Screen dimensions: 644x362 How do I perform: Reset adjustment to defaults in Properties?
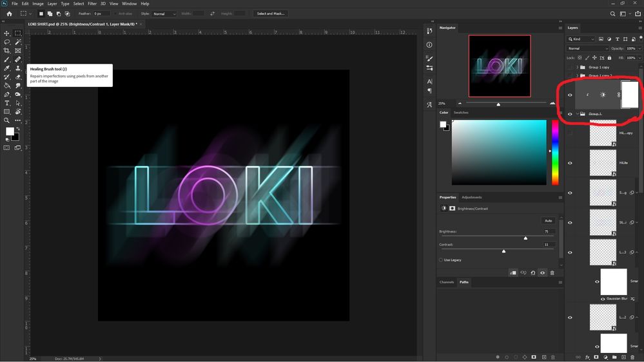(532, 272)
